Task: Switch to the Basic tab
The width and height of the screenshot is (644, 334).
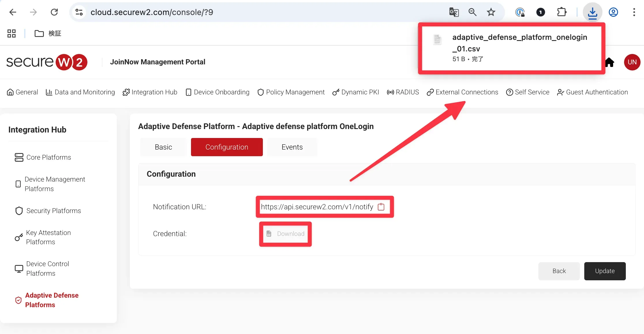Action: click(163, 147)
